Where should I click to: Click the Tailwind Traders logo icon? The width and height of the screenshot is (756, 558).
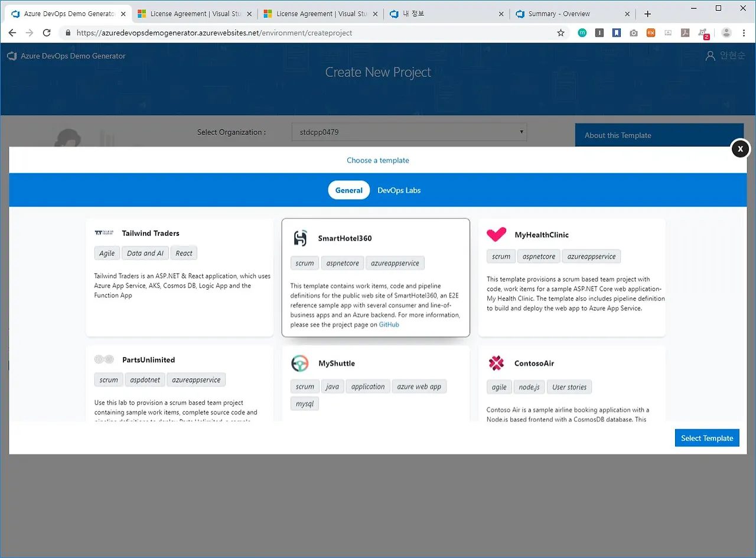tap(105, 233)
